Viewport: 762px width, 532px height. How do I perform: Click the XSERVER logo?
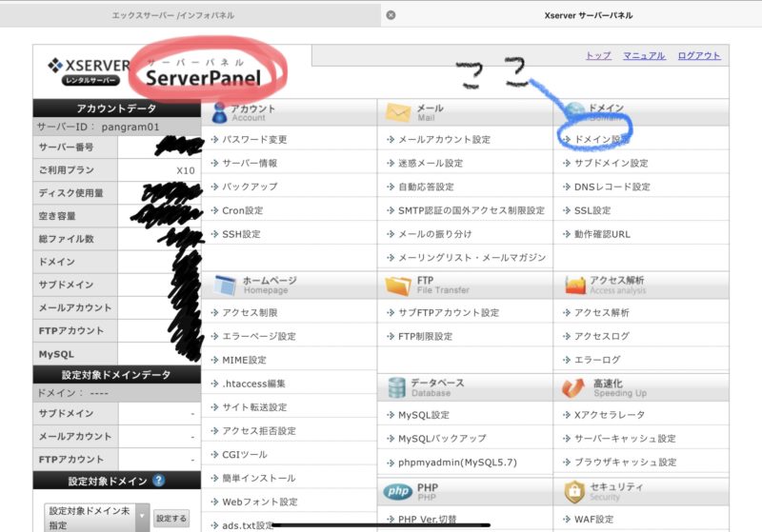click(x=89, y=71)
